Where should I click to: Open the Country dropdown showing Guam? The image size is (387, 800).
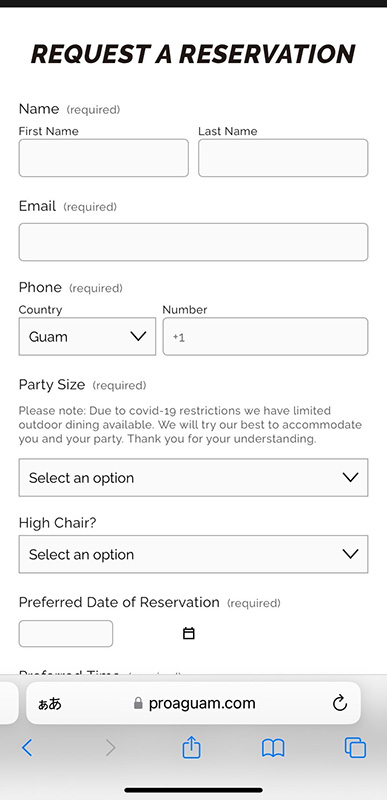click(87, 336)
